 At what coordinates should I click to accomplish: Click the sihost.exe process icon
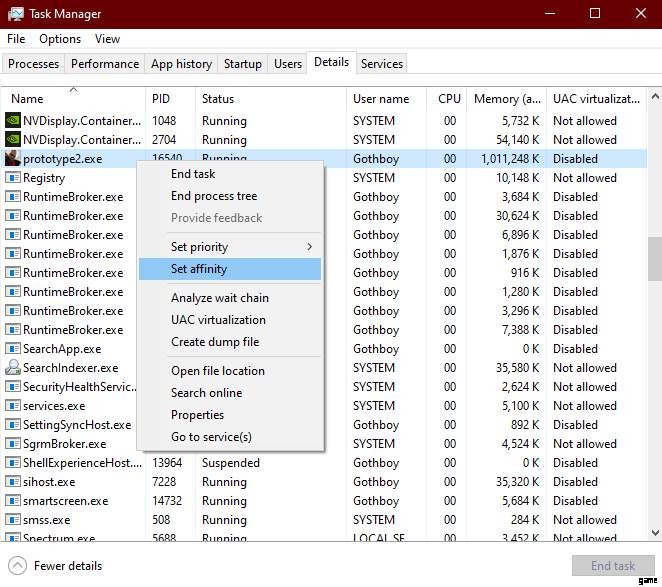coord(13,481)
